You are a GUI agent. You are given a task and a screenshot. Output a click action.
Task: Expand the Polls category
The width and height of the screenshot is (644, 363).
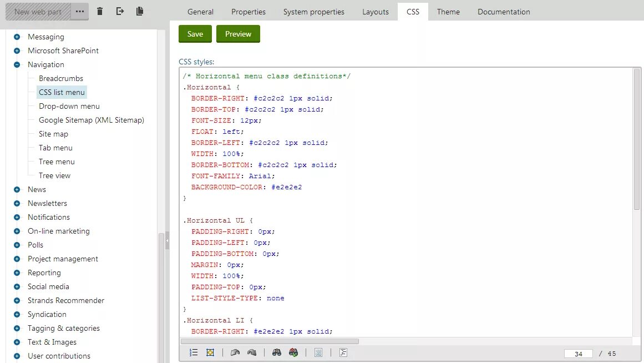tap(17, 245)
